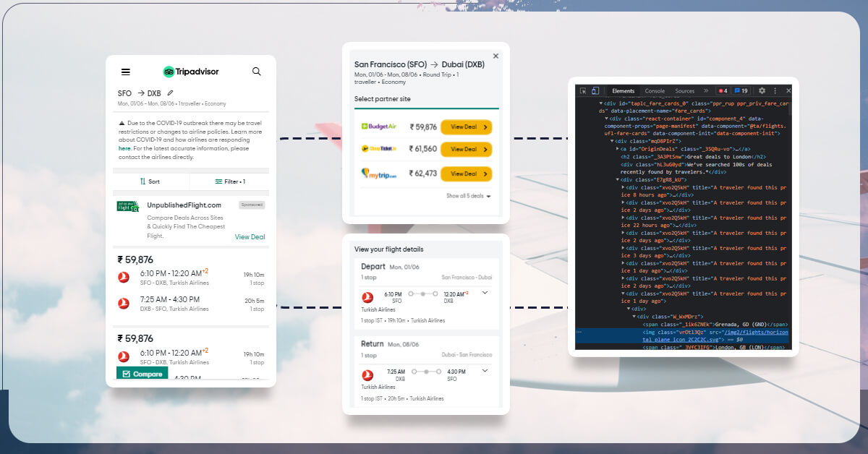Click the ₹ 61,560 View Deal button
Screen dimensions: 868x454
click(x=466, y=149)
